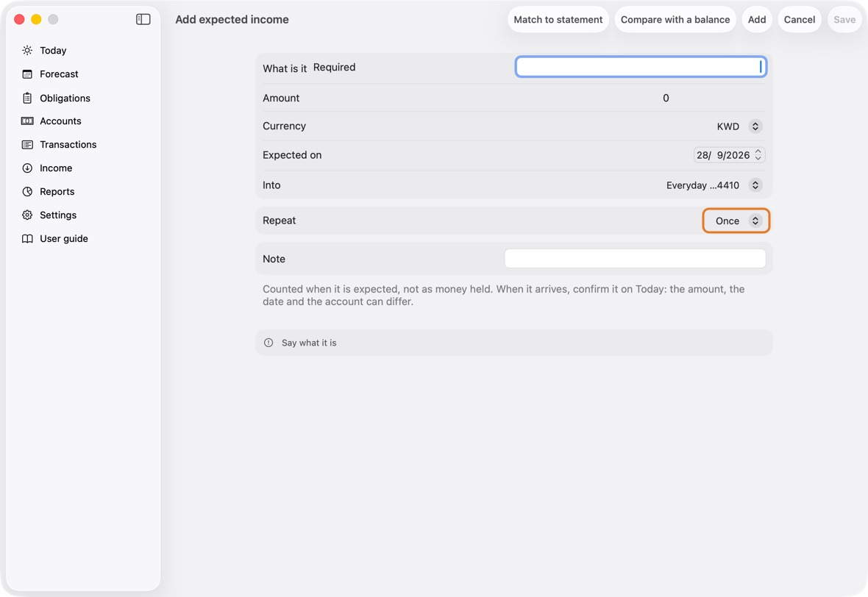The image size is (868, 597).
Task: Go to Forecast in sidebar
Action: click(60, 74)
